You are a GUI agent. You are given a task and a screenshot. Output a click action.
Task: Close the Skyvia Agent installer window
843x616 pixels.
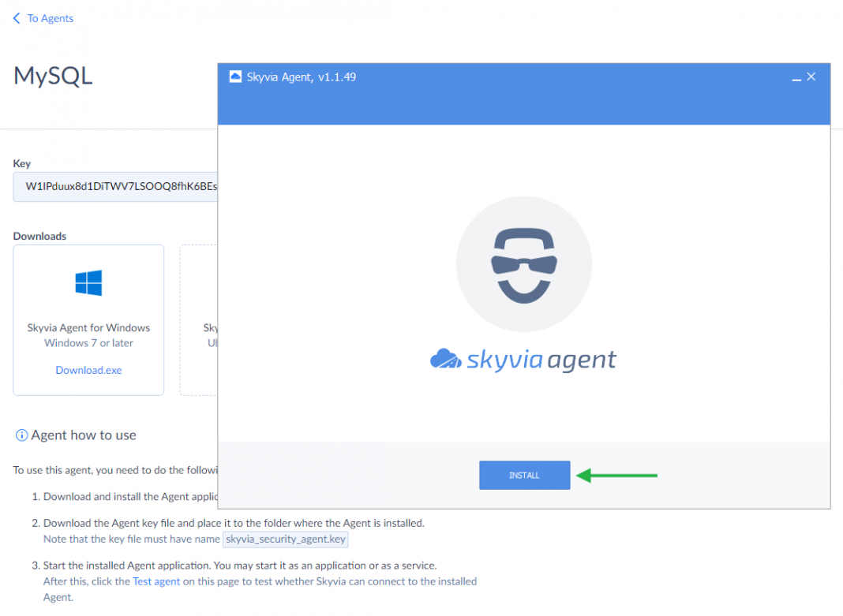[811, 77]
